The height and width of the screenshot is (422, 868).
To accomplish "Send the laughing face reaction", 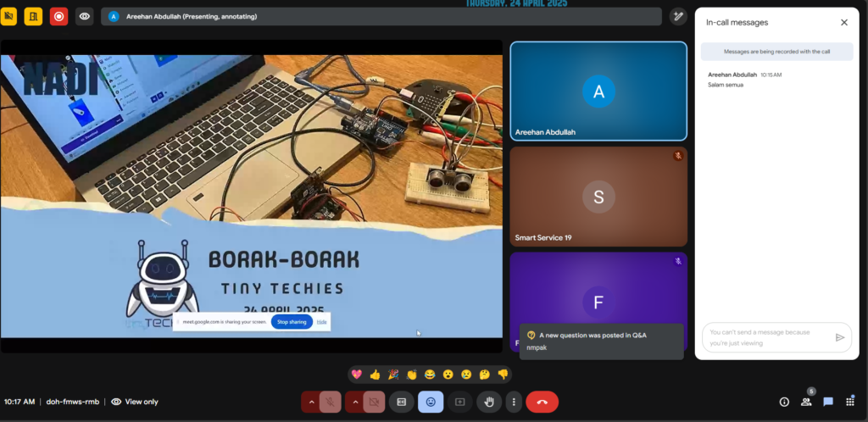I will click(430, 375).
